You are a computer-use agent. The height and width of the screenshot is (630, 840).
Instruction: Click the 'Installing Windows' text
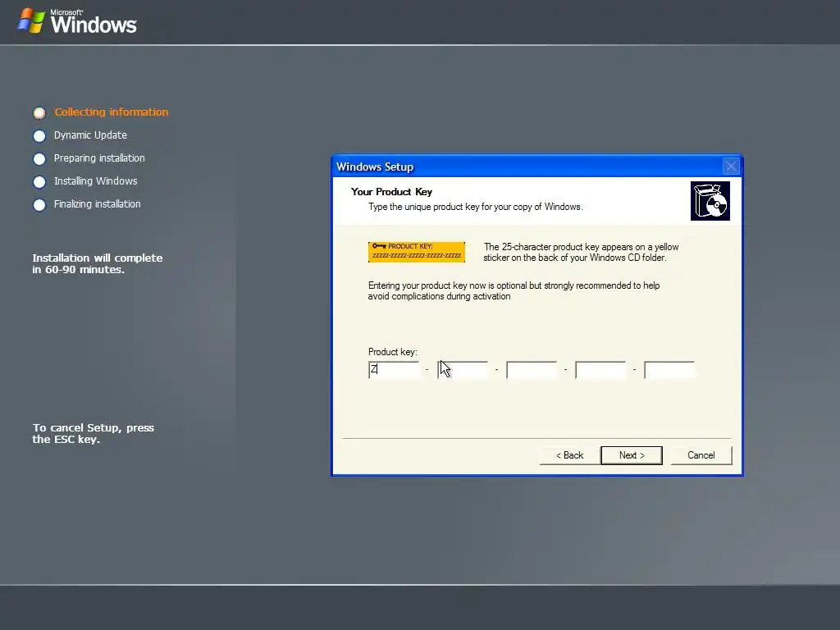95,181
